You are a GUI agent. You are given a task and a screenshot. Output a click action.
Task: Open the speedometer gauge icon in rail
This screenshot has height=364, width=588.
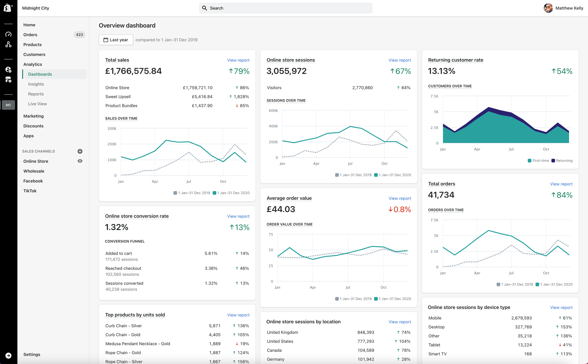pyautogui.click(x=8, y=34)
